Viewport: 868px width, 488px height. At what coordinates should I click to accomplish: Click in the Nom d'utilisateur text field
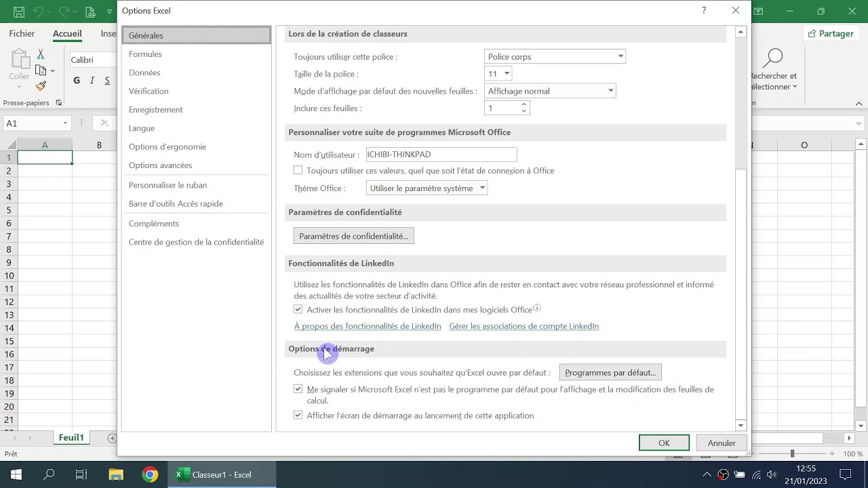tap(441, 155)
